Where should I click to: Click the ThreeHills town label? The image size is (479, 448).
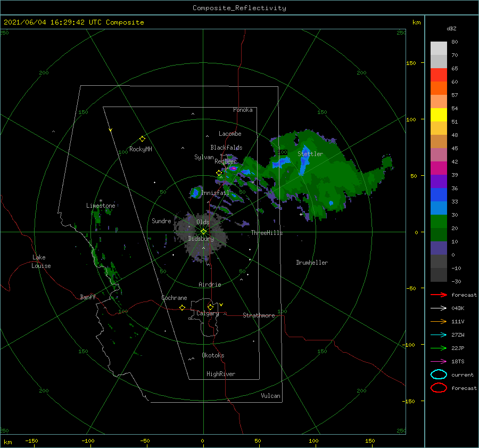pyautogui.click(x=267, y=233)
